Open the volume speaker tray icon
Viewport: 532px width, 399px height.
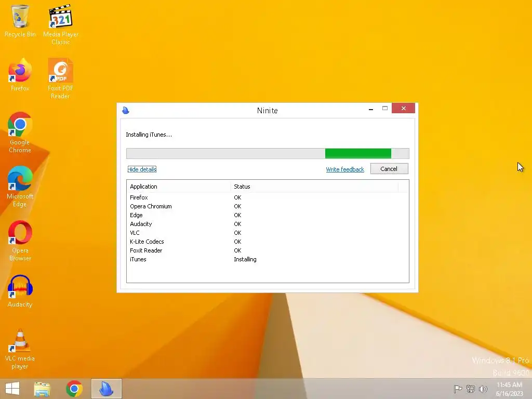[483, 389]
